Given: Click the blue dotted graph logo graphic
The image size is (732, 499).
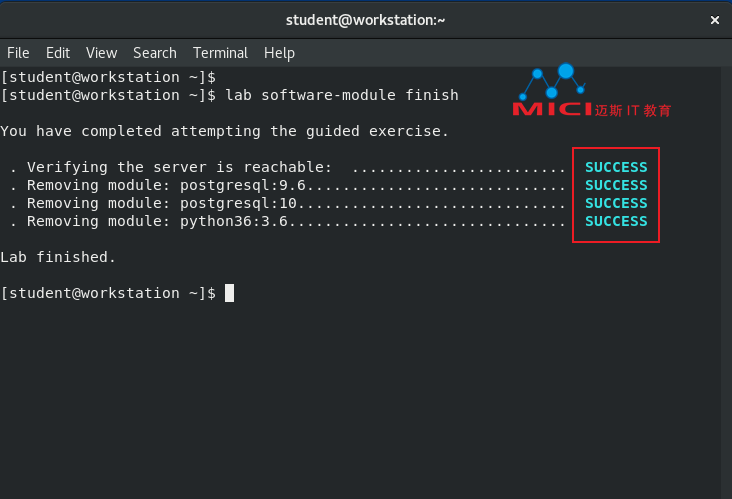Looking at the screenshot, I should (552, 81).
